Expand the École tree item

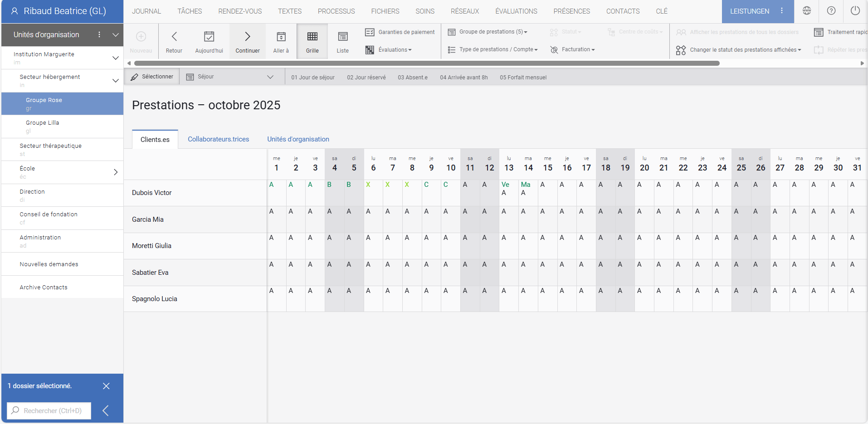pos(116,172)
